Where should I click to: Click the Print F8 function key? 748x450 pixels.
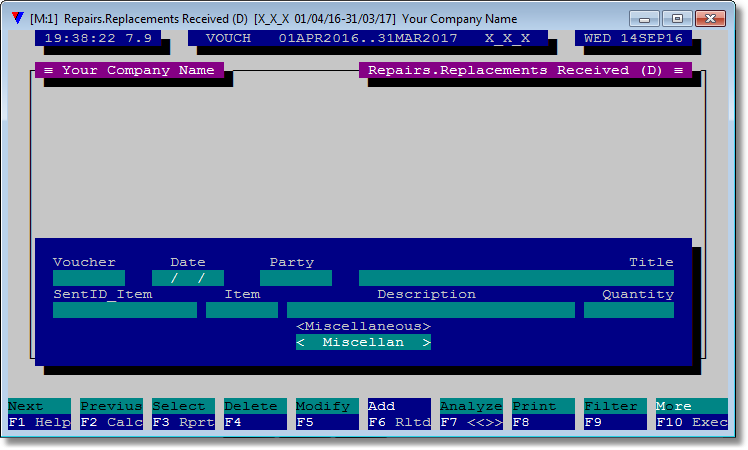(543, 414)
